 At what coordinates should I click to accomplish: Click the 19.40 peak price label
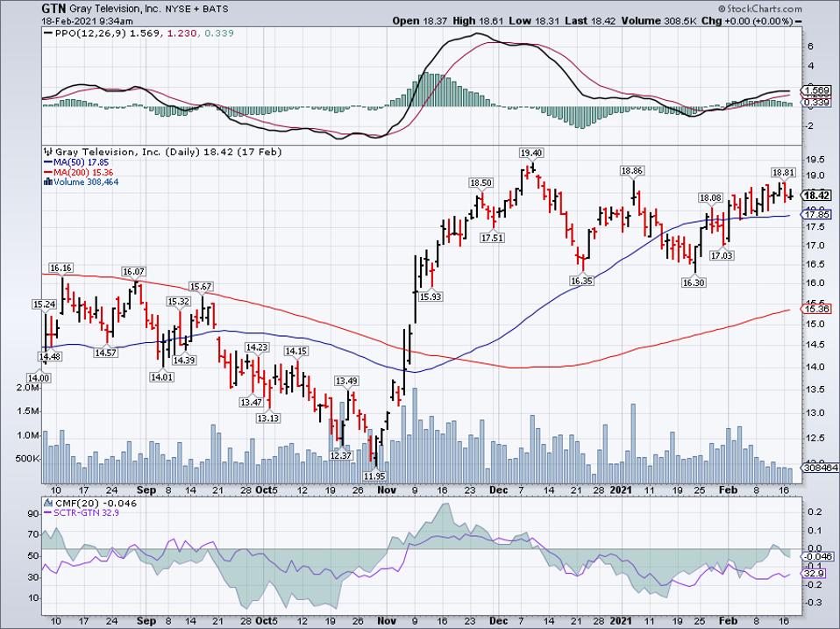click(530, 154)
